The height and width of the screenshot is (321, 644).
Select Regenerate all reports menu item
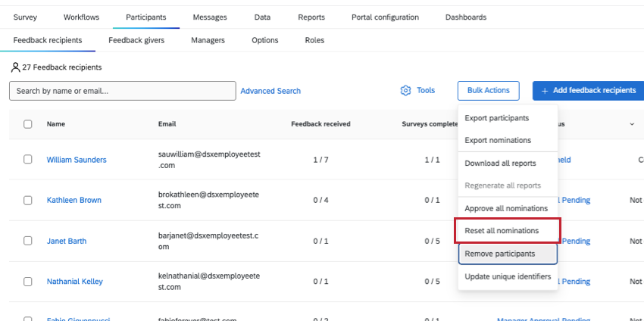(x=508, y=185)
